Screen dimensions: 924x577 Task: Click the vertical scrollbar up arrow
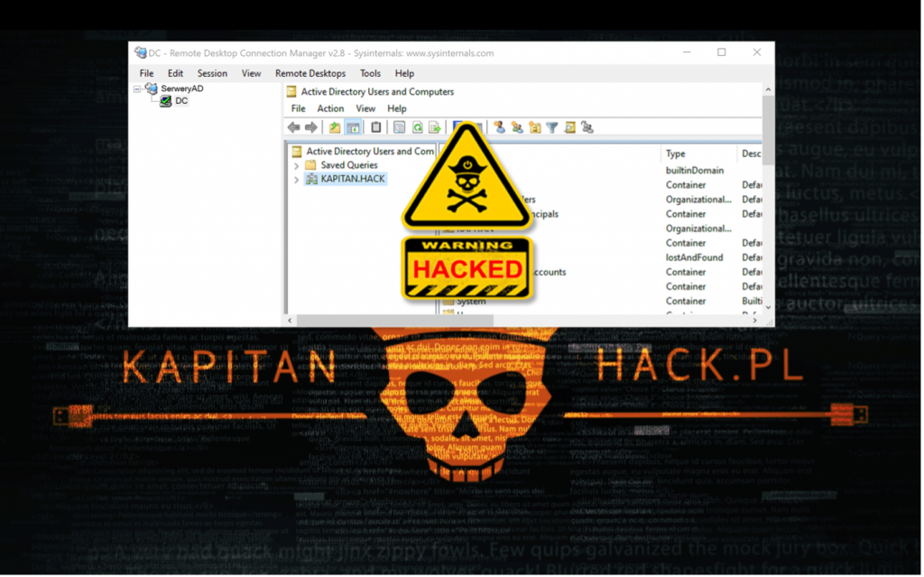pos(769,89)
